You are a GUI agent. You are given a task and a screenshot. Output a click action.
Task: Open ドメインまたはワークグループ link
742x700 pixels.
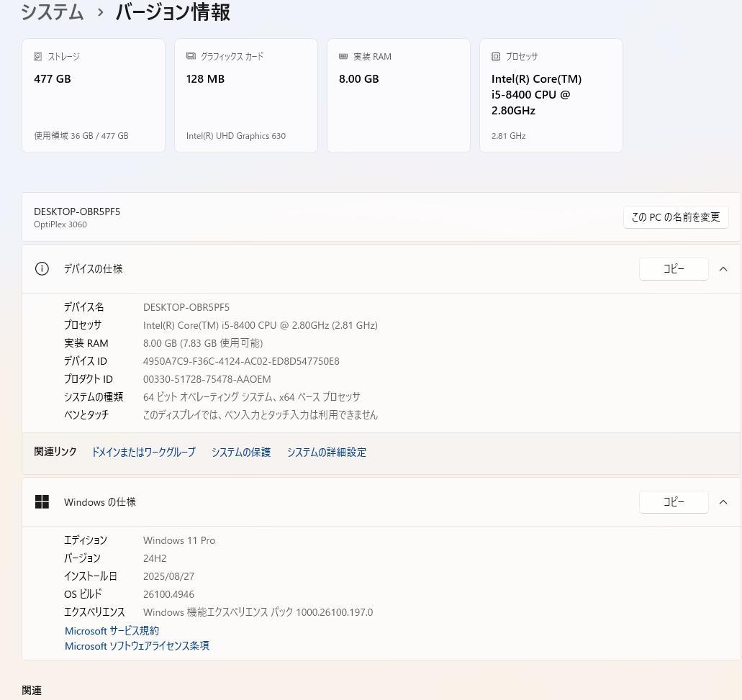tap(143, 452)
